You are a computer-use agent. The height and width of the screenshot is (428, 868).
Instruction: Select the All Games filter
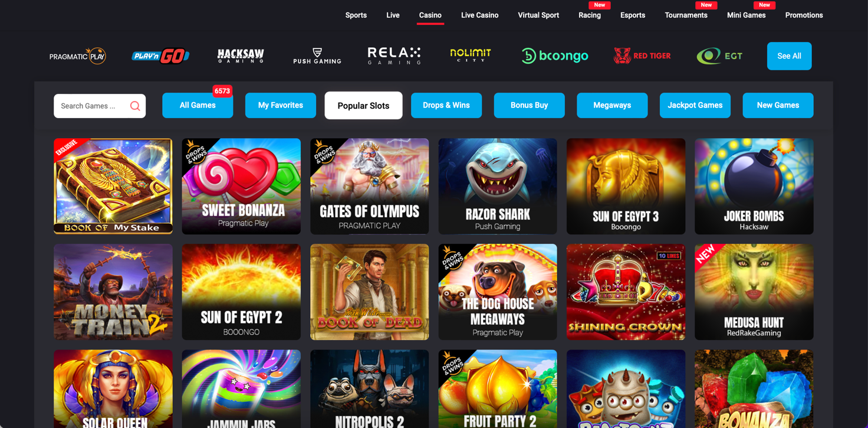click(x=198, y=106)
